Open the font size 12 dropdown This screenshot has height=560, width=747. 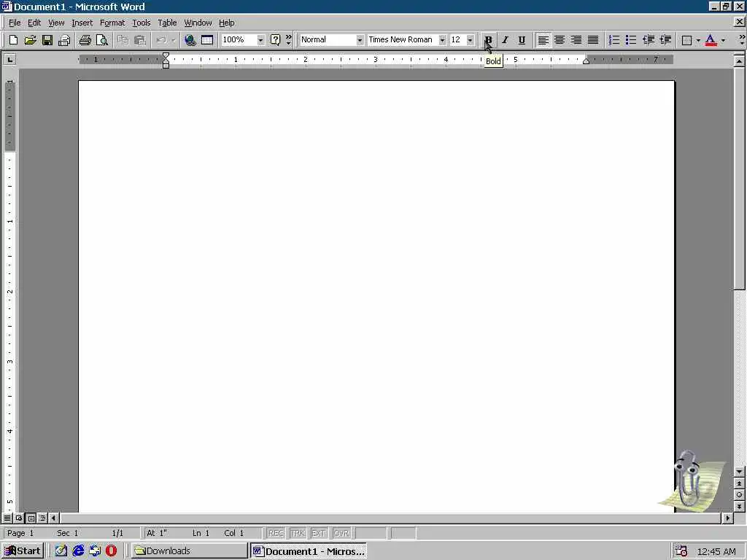tap(471, 40)
